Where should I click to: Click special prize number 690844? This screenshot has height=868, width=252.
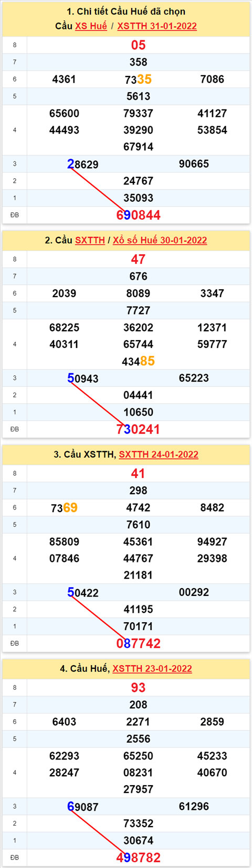tap(139, 215)
